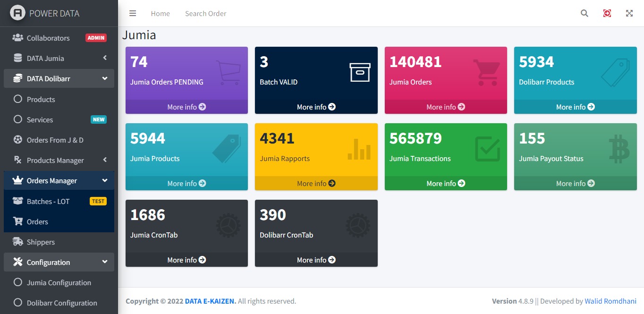The image size is (644, 314).
Task: Open Orders From J & D menu item
Action: tap(59, 140)
